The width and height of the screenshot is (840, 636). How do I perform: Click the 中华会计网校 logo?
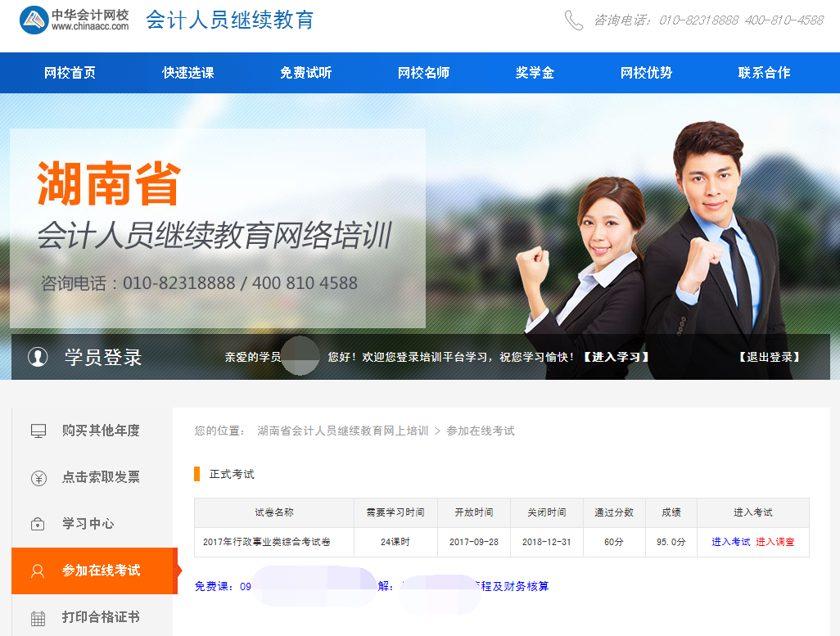(75, 20)
